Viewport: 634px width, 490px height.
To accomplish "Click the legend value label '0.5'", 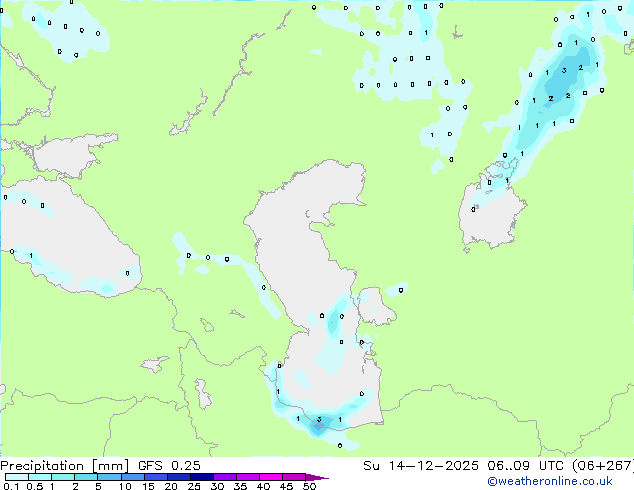I will (35, 486).
